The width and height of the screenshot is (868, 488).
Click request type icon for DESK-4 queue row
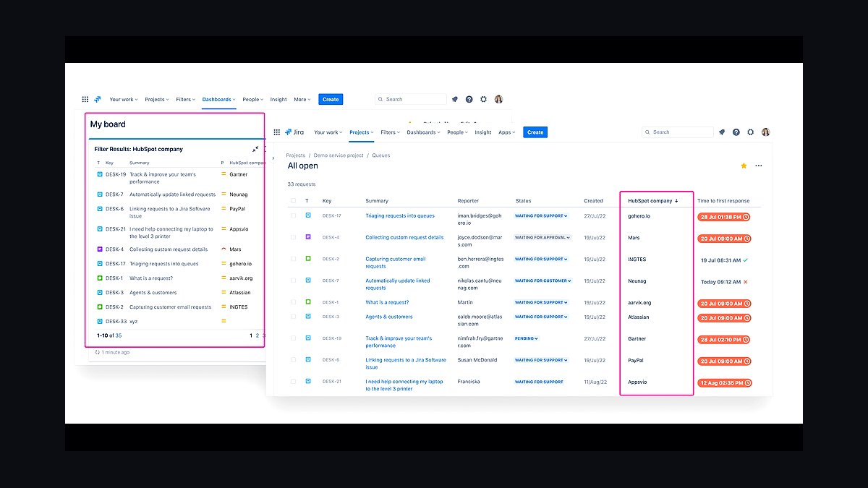308,237
